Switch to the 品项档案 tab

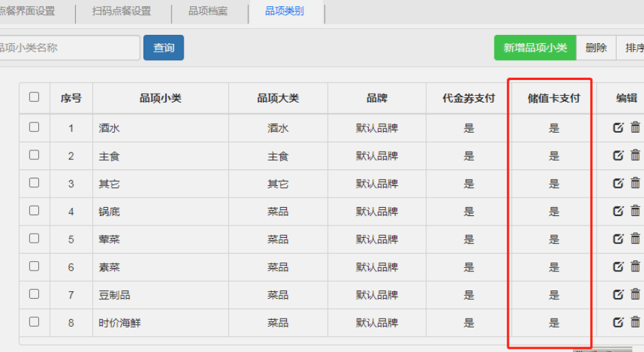208,12
